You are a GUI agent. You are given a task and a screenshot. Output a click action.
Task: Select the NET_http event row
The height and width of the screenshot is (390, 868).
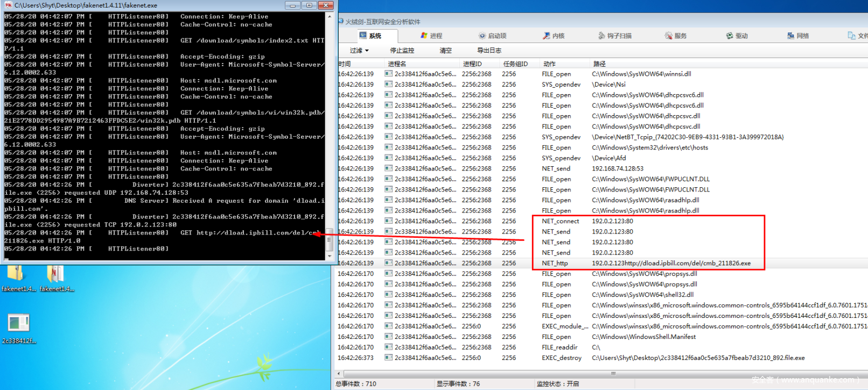coord(555,263)
